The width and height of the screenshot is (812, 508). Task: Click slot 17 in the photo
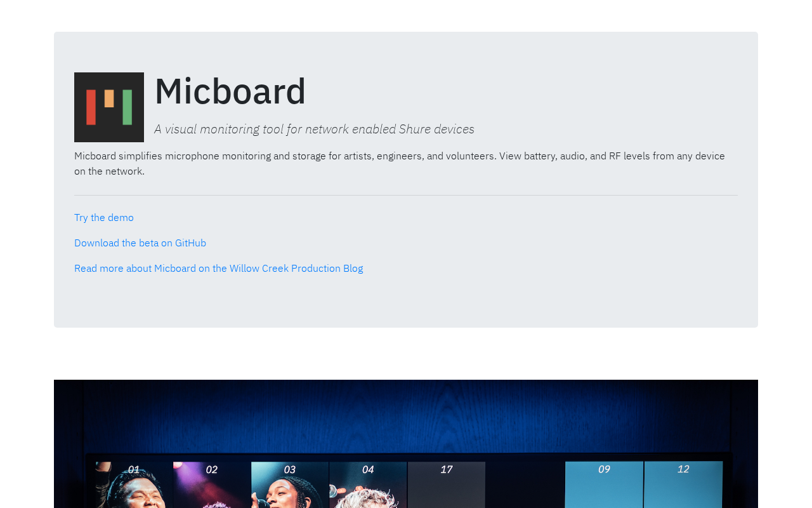click(x=447, y=485)
